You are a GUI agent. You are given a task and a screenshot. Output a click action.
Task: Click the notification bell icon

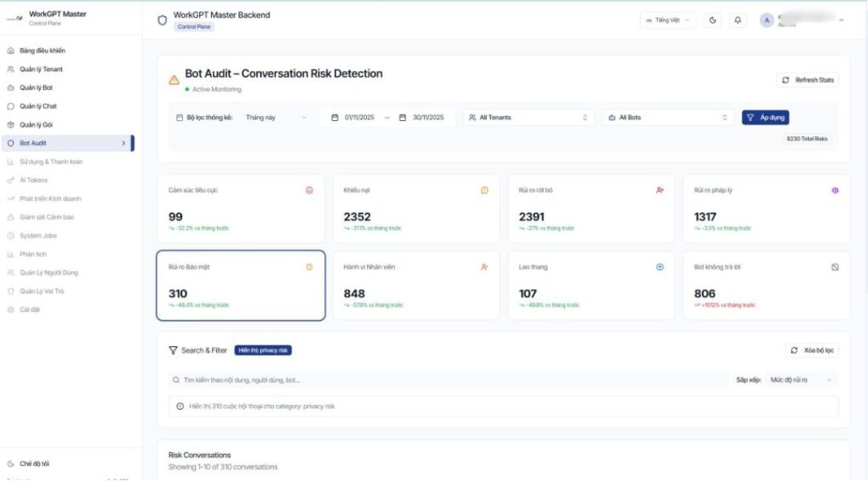pyautogui.click(x=737, y=20)
